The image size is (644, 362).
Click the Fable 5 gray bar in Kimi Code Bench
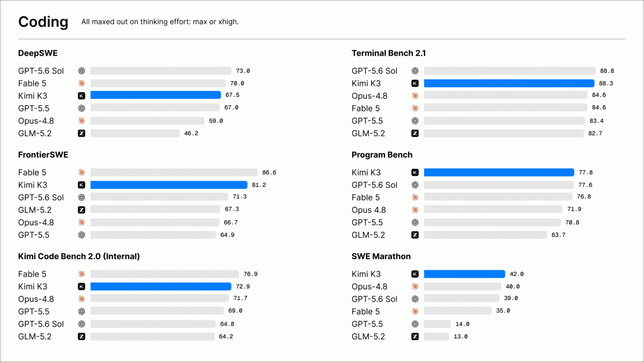tap(165, 274)
